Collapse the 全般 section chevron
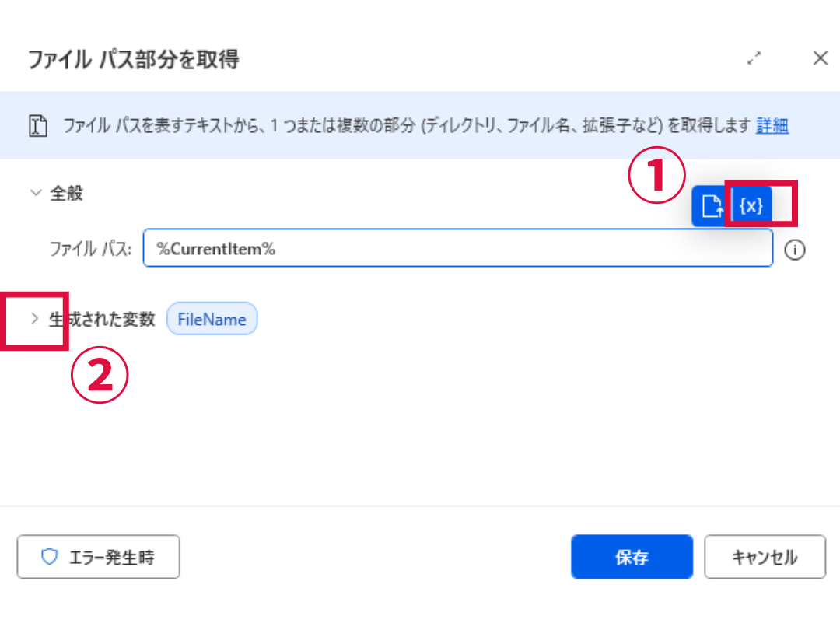 pos(35,192)
